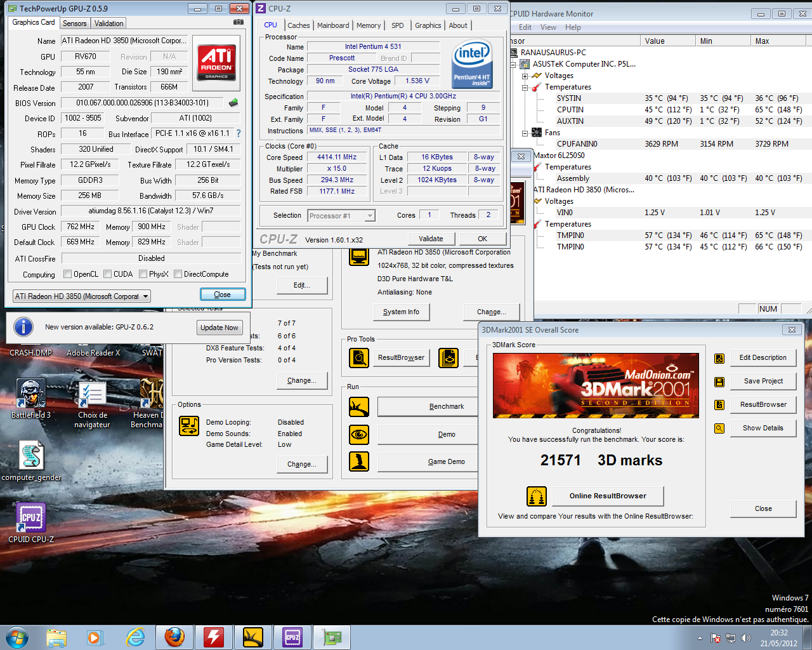Click the Max column header

pyautogui.click(x=778, y=41)
